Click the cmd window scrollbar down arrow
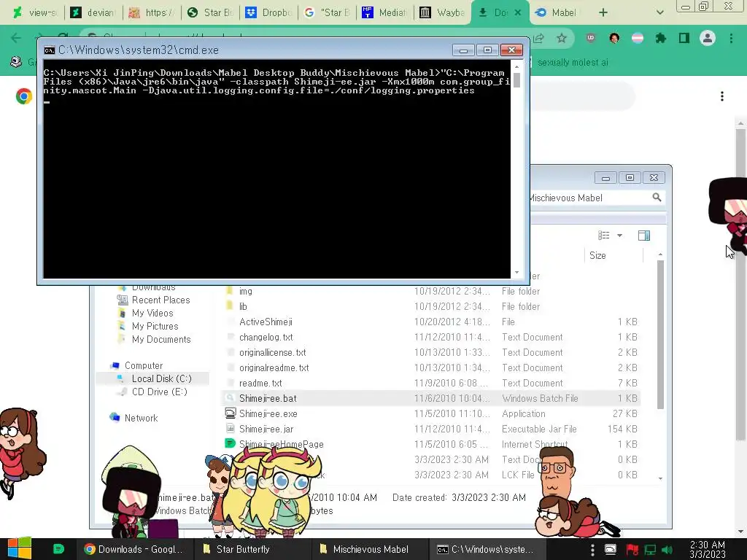The height and width of the screenshot is (560, 747). (x=517, y=273)
